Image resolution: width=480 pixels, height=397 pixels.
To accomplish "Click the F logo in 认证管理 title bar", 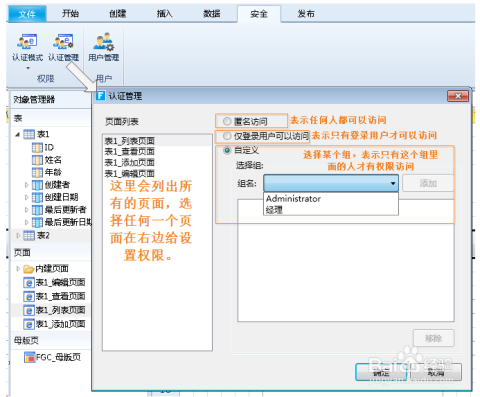I will click(100, 96).
